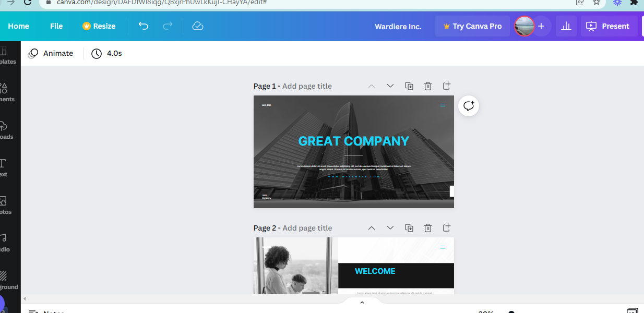The image size is (644, 313).
Task: Select the WELCOME heading text
Action: pos(375,271)
